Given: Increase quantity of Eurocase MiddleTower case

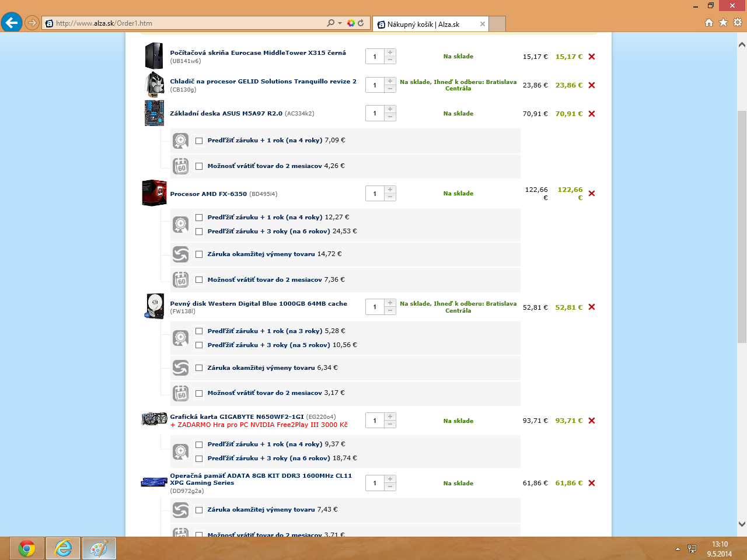Looking at the screenshot, I should click(x=390, y=52).
